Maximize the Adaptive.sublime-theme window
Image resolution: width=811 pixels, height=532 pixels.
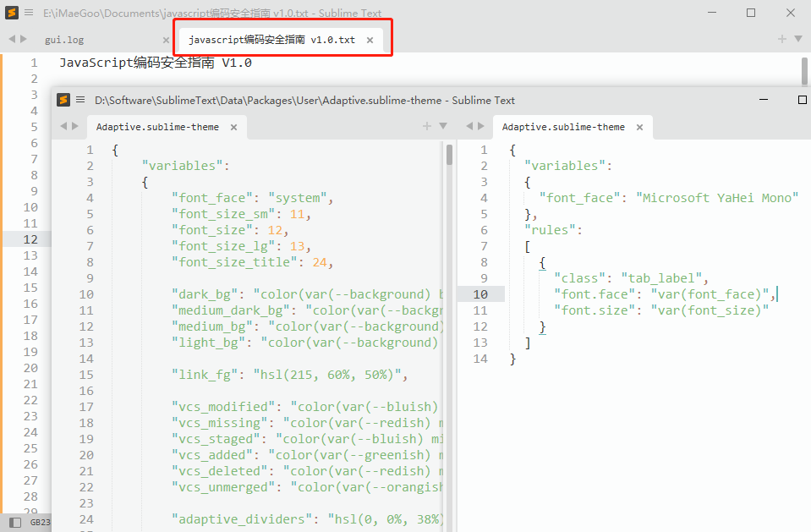[803, 99]
